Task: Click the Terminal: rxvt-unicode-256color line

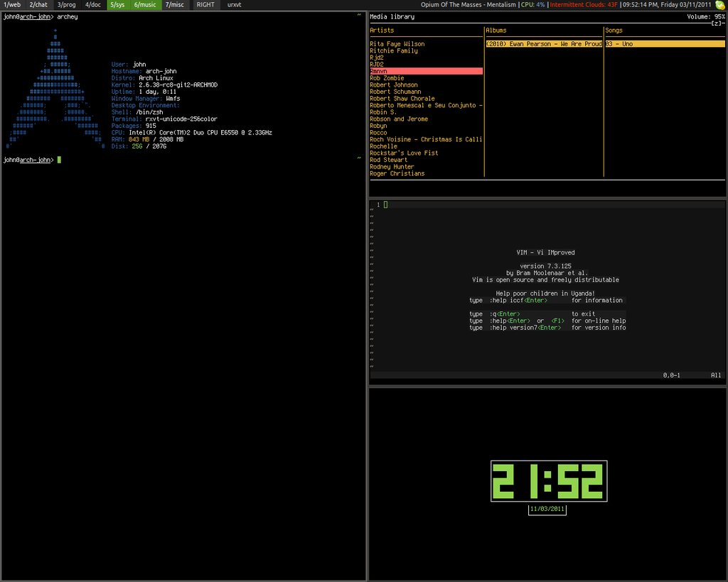Action: (164, 119)
